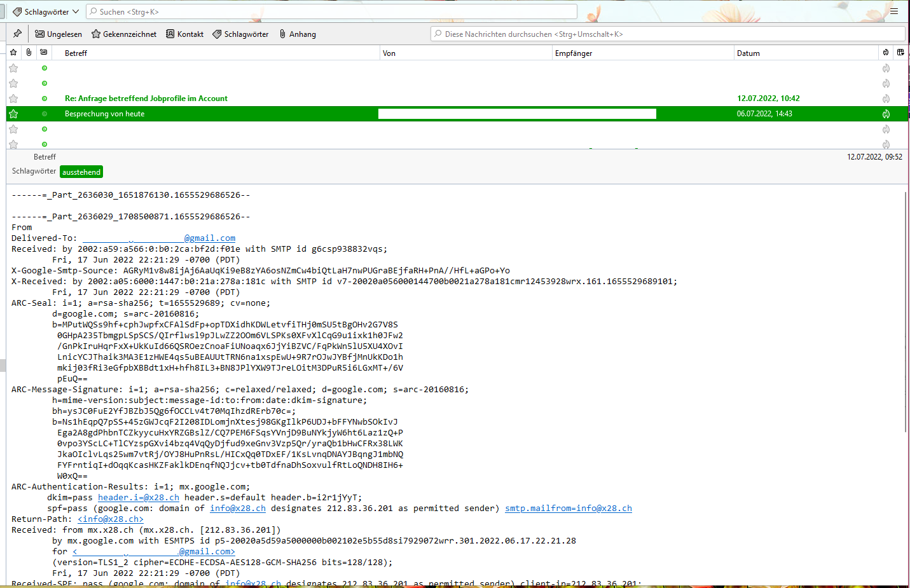Select the date '06.07.2022, 14:43' cell

(x=764, y=114)
